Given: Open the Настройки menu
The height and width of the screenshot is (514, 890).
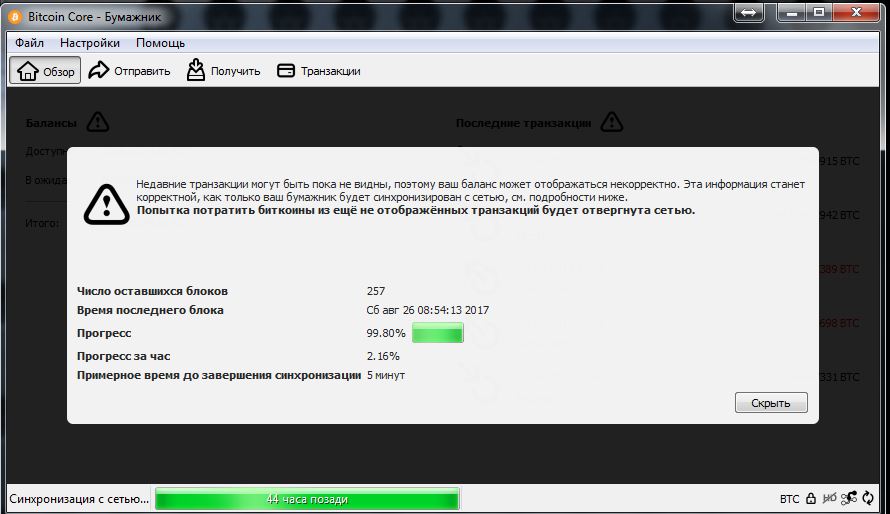Looking at the screenshot, I should point(89,43).
